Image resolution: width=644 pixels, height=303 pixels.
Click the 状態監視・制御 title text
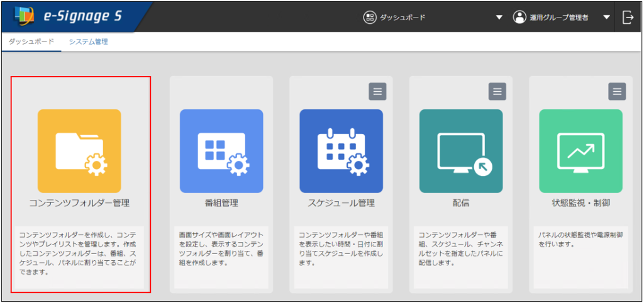click(580, 203)
